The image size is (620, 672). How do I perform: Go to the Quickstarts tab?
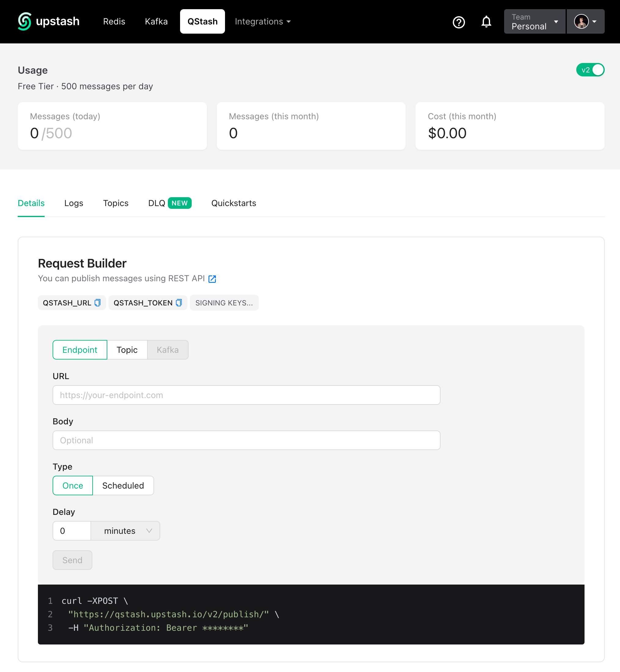234,203
